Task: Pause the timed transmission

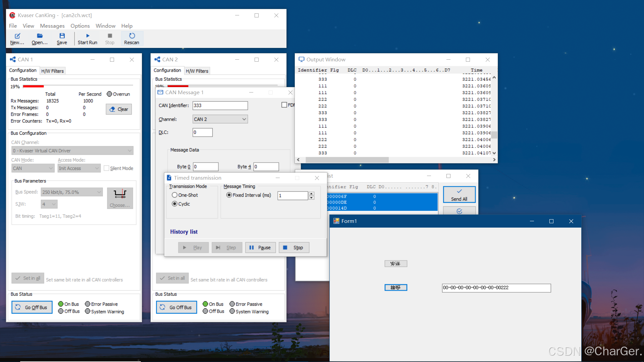Action: tap(260, 247)
